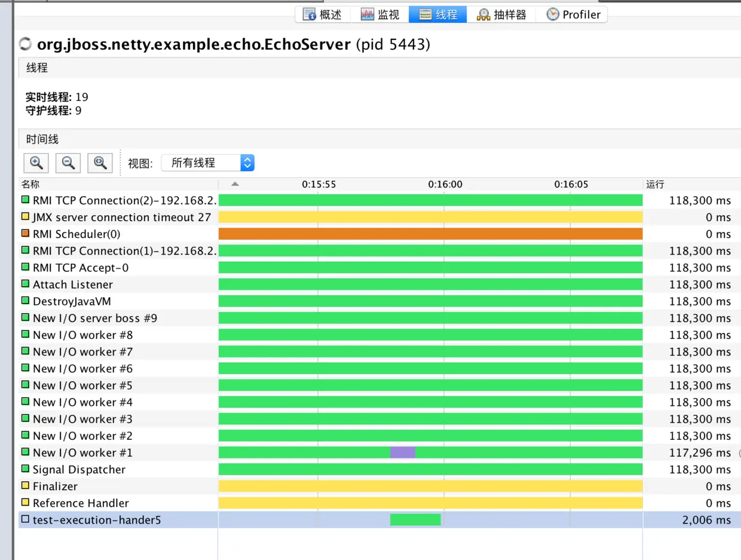
Task: Open the 监视 tab
Action: point(380,14)
